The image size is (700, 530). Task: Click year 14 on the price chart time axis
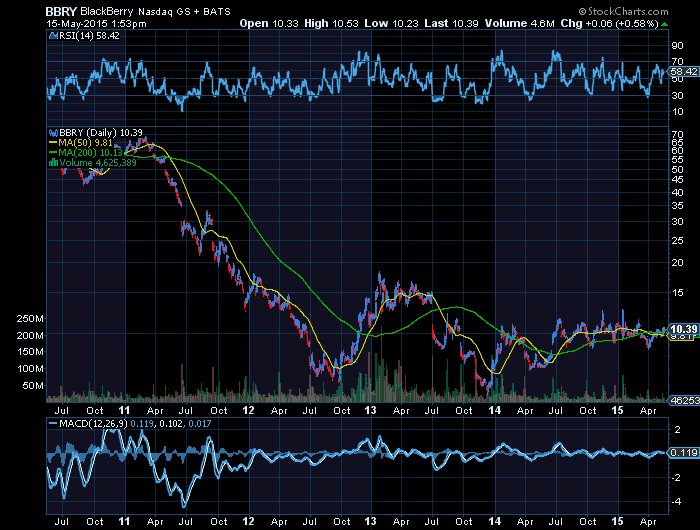(x=494, y=410)
